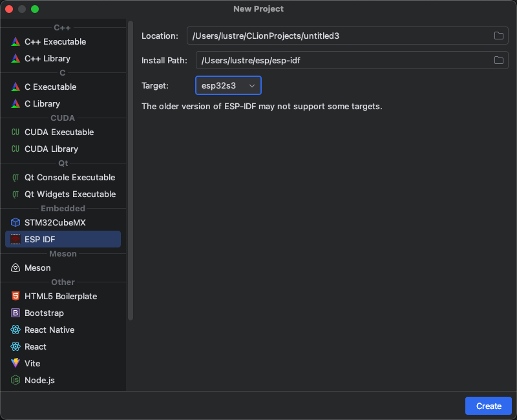Browse folder for the Location field
The width and height of the screenshot is (517, 420).
click(x=499, y=36)
